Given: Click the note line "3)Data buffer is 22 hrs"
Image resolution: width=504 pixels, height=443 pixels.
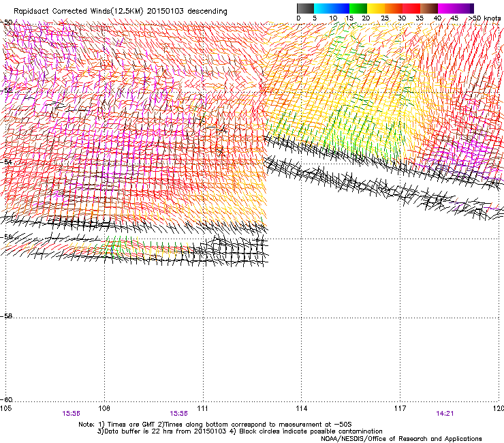Looking at the screenshot, I should pos(240,431).
